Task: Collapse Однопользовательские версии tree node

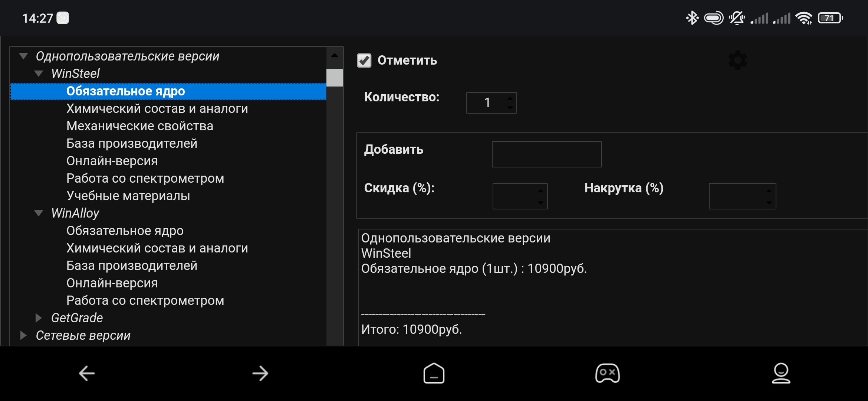Action: (x=24, y=56)
